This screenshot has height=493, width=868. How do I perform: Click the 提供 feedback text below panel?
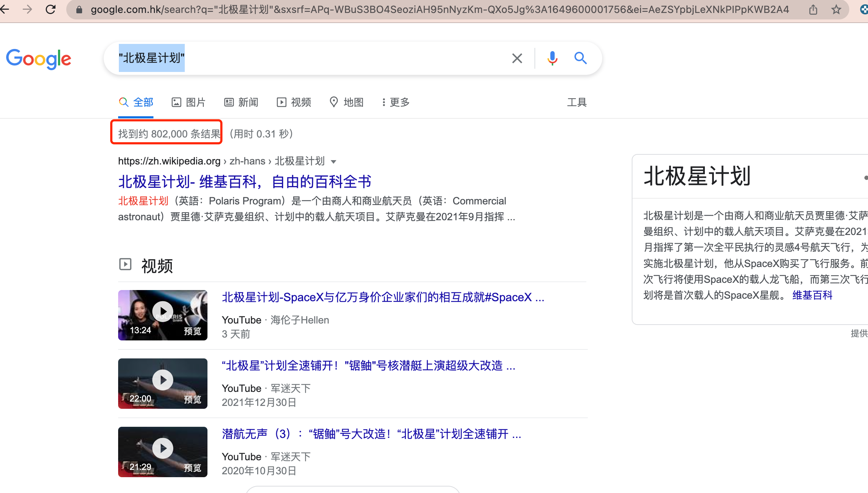pos(859,333)
